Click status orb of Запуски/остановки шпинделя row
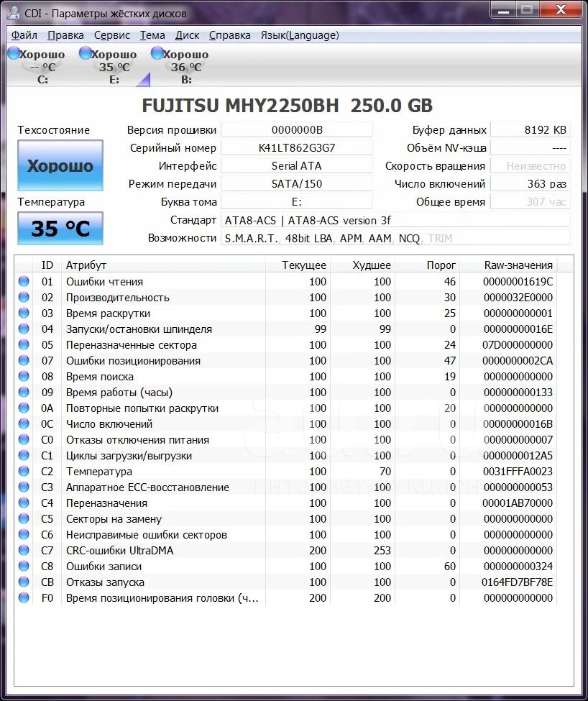 24,329
